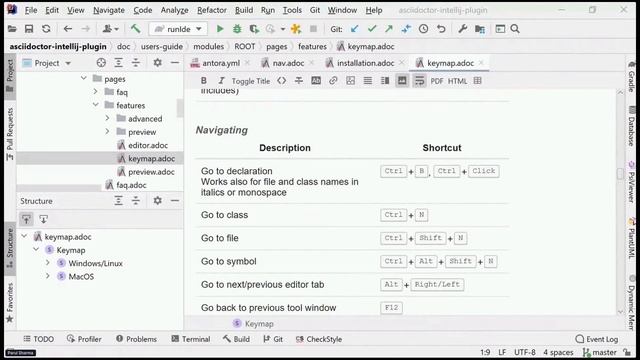
Task: Click the UTF-8 encoding status entry
Action: pos(524,352)
